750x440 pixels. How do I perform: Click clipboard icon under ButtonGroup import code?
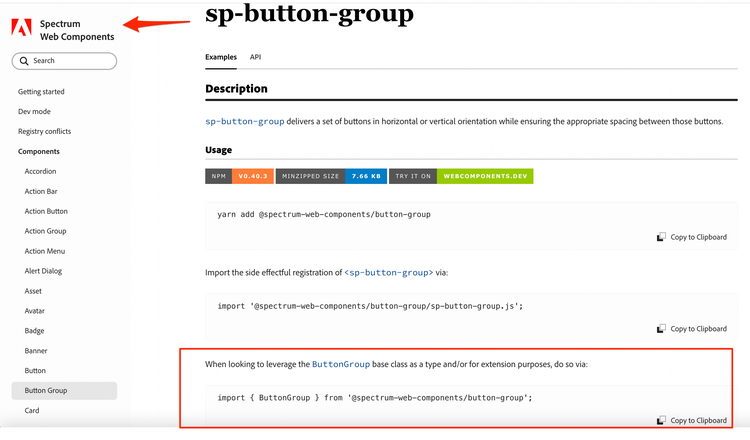pyautogui.click(x=661, y=421)
